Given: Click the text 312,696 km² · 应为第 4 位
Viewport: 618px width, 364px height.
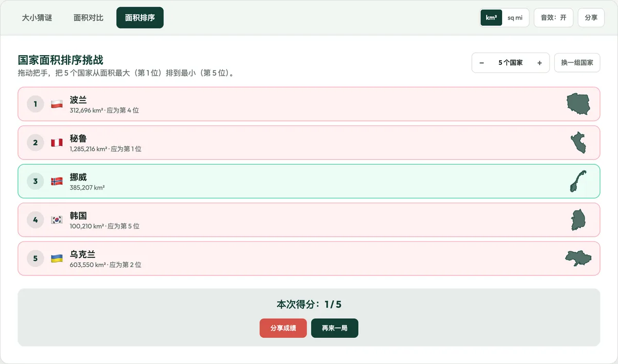Looking at the screenshot, I should click(x=105, y=110).
